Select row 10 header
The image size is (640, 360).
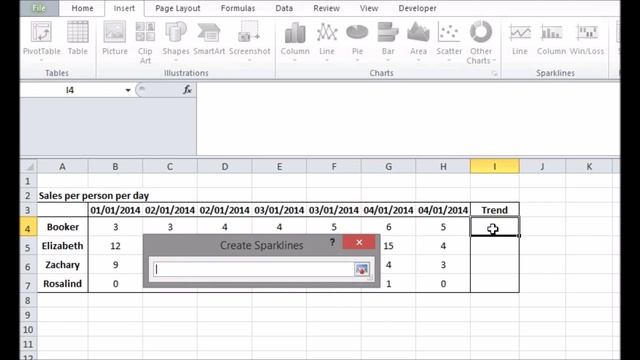click(28, 330)
